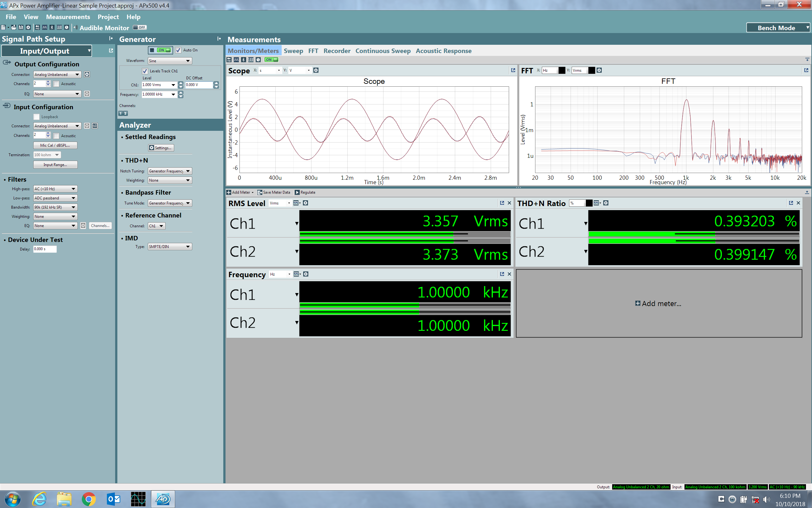Open the Bench Mode dropdown
The image size is (812, 508).
(x=778, y=28)
